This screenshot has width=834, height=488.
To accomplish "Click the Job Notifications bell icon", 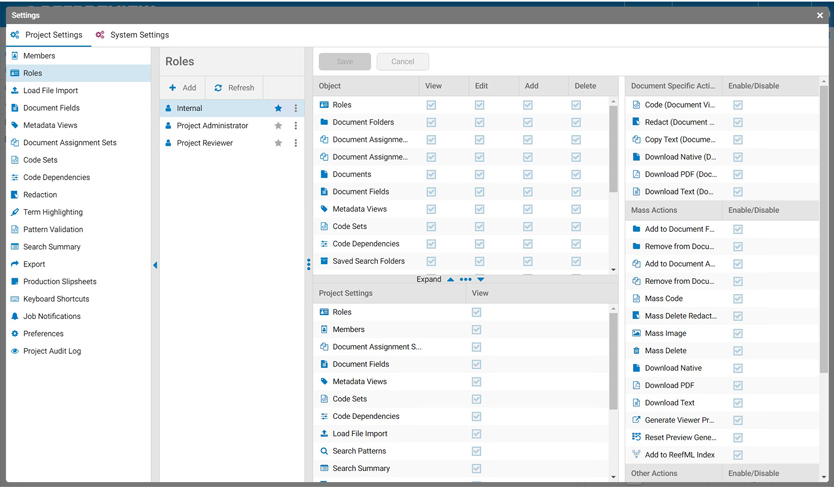I will 15,316.
